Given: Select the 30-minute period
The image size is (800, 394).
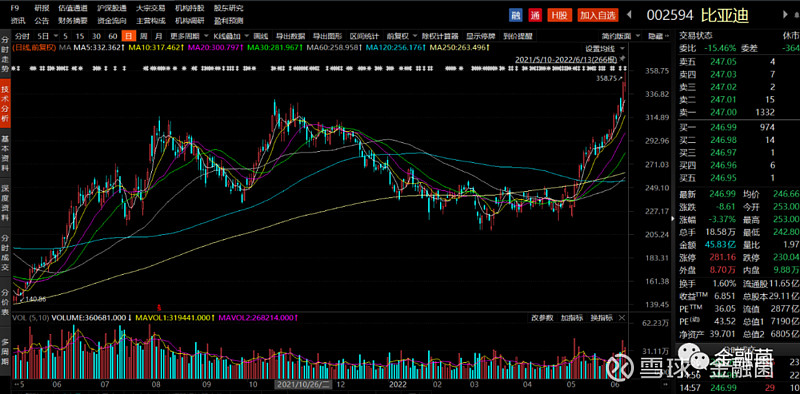Looking at the screenshot, I should (x=96, y=36).
